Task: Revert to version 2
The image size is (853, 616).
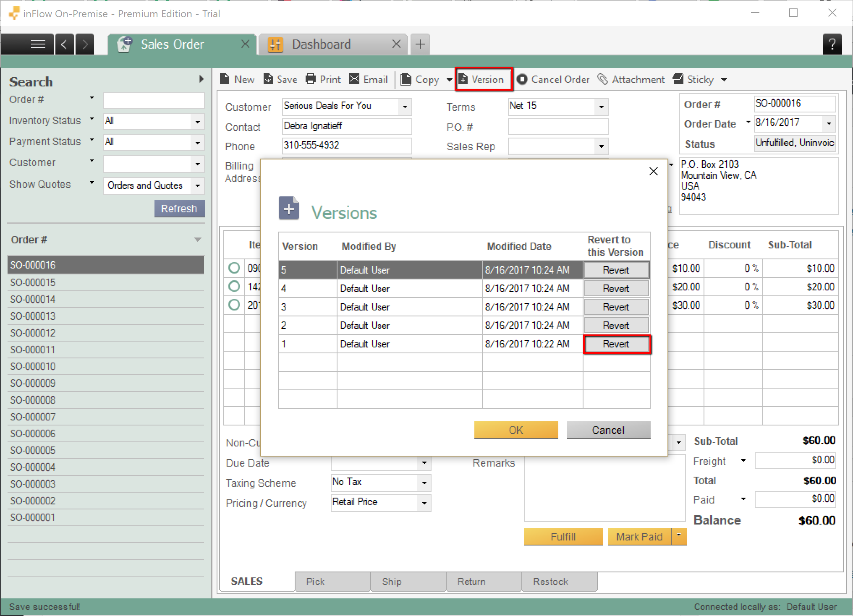Action: 616,325
